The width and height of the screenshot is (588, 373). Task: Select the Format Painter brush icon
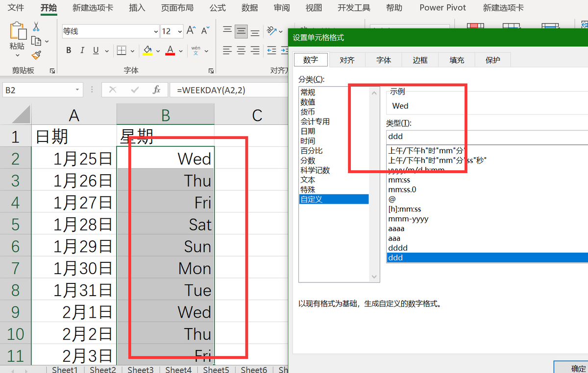coord(36,55)
